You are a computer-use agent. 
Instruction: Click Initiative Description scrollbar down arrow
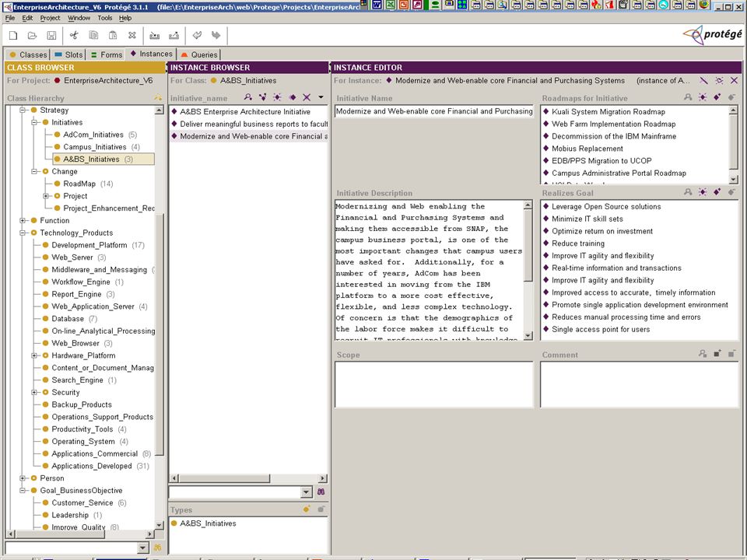pos(528,336)
